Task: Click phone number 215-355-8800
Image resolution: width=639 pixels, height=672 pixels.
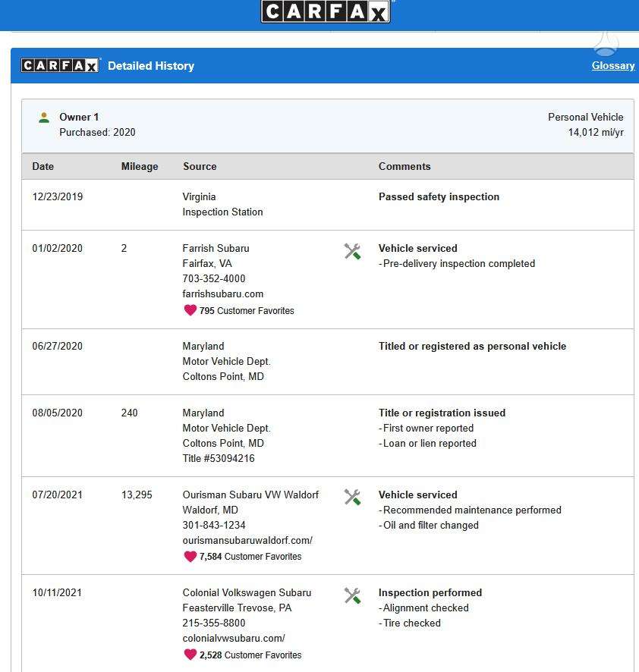Action: pos(214,623)
